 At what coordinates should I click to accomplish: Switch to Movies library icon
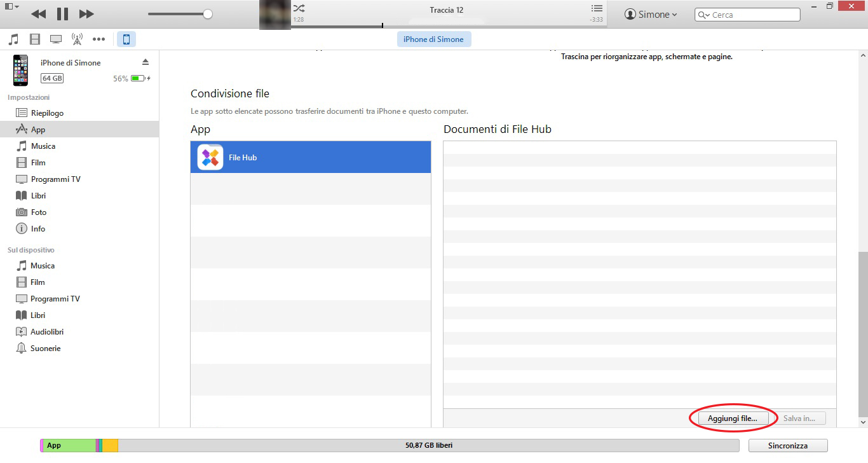35,39
